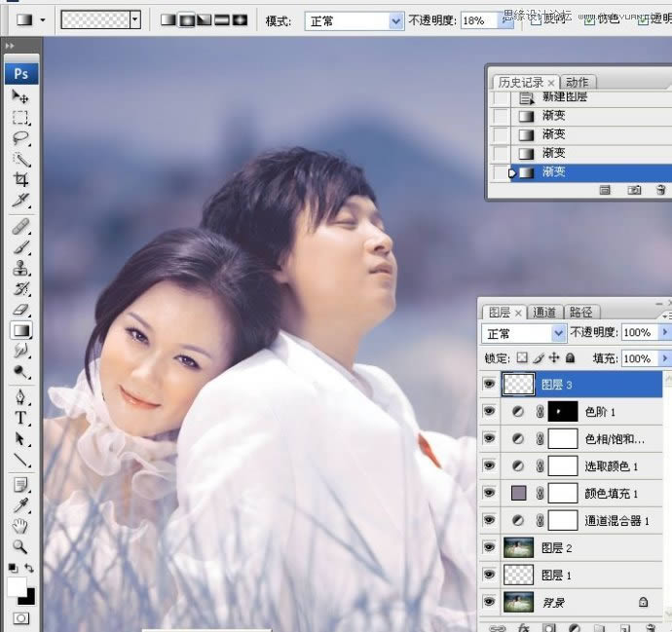Click the foreground color swatch
672x632 pixels.
17,586
